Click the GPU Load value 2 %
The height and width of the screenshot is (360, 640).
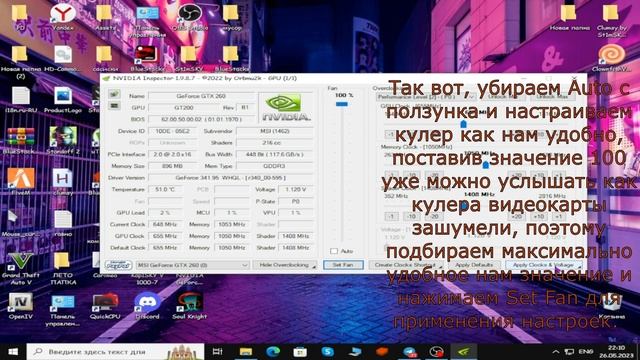click(165, 213)
